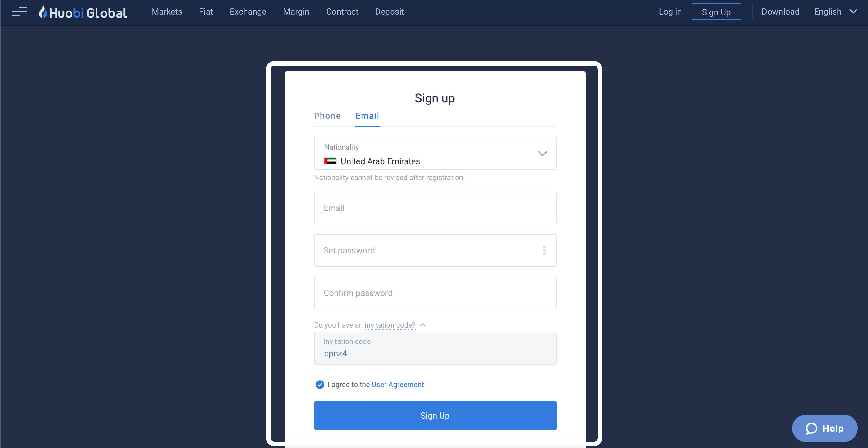Image resolution: width=868 pixels, height=448 pixels.
Task: Click the User Agreement link
Action: [x=397, y=385]
